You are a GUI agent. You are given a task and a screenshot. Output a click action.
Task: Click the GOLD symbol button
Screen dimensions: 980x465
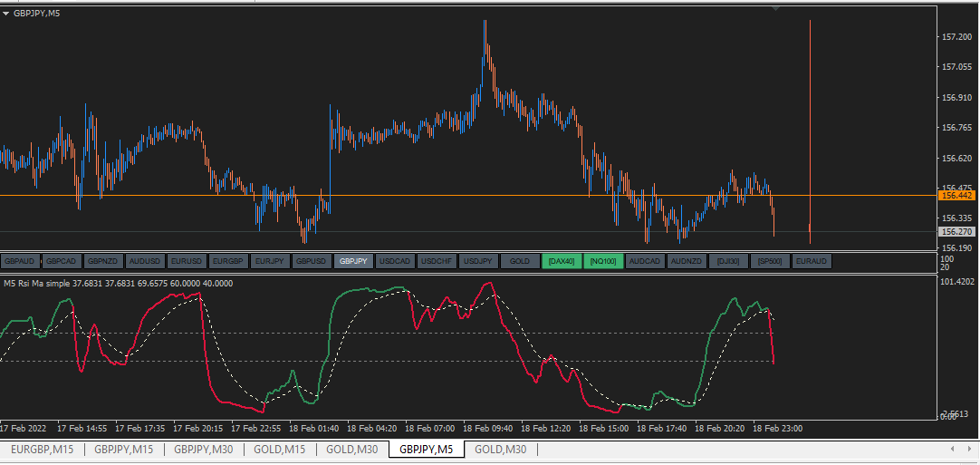point(520,261)
